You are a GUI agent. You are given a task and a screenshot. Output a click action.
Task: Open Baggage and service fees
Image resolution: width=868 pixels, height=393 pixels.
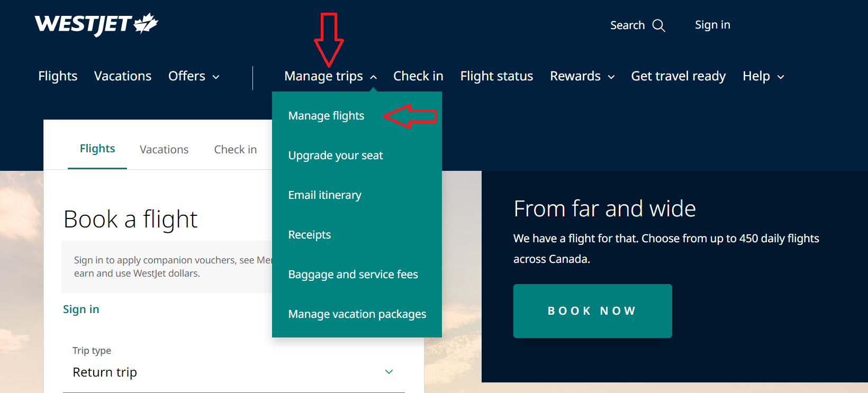click(353, 275)
